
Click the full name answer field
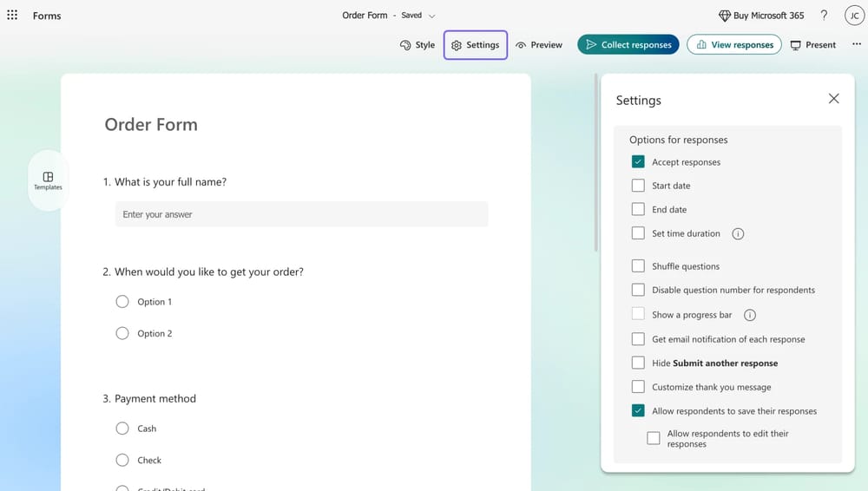pos(301,214)
